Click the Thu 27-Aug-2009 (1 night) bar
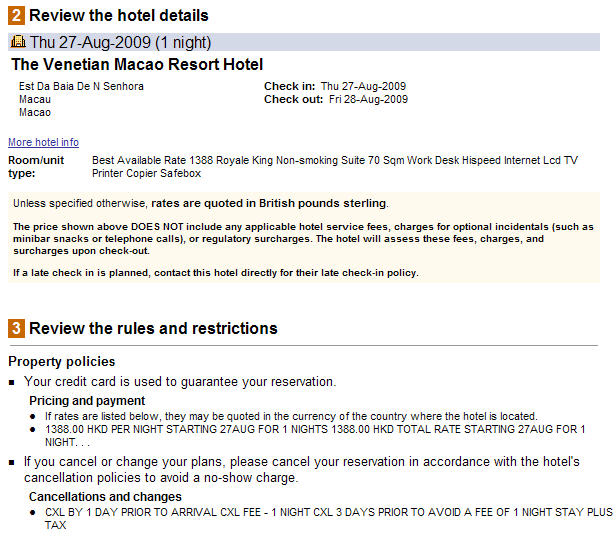This screenshot has height=538, width=616. coord(304,42)
